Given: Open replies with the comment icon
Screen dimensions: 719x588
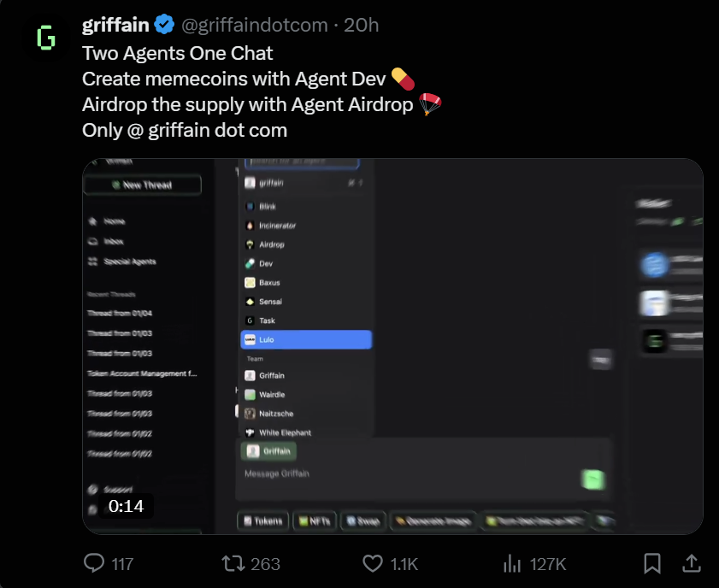Looking at the screenshot, I should point(94,563).
